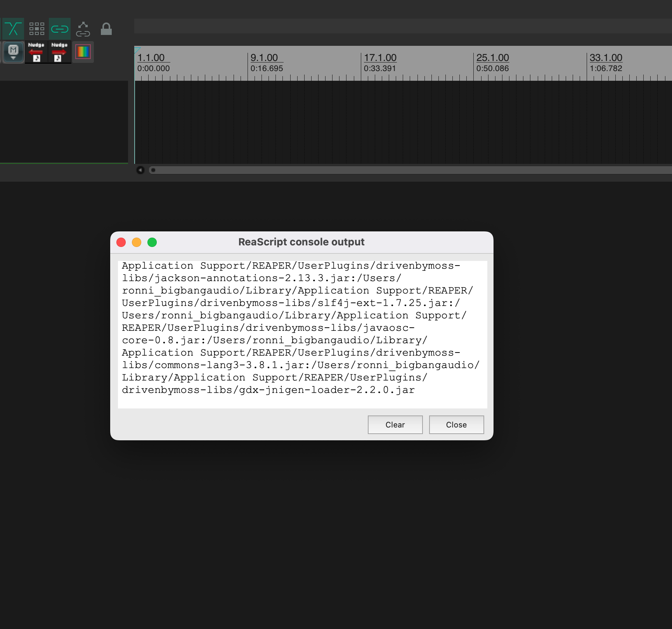
Task: Close ReaScript console with red button
Action: [x=121, y=242]
